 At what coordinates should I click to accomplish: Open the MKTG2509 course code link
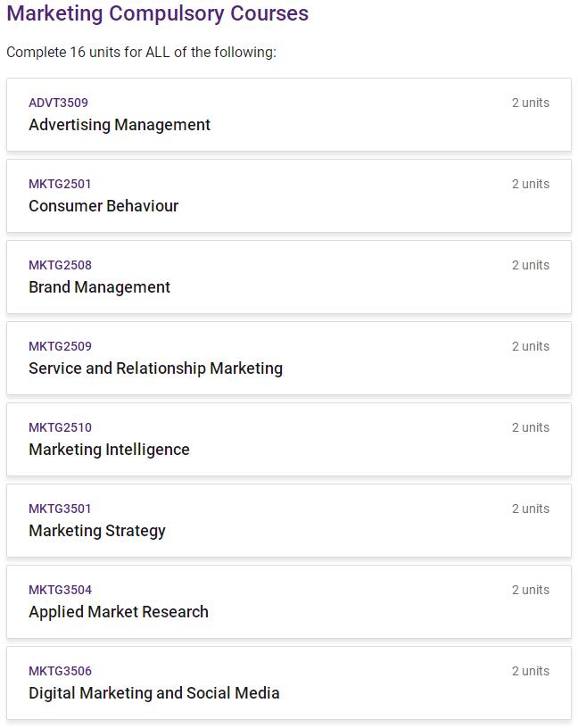point(60,346)
